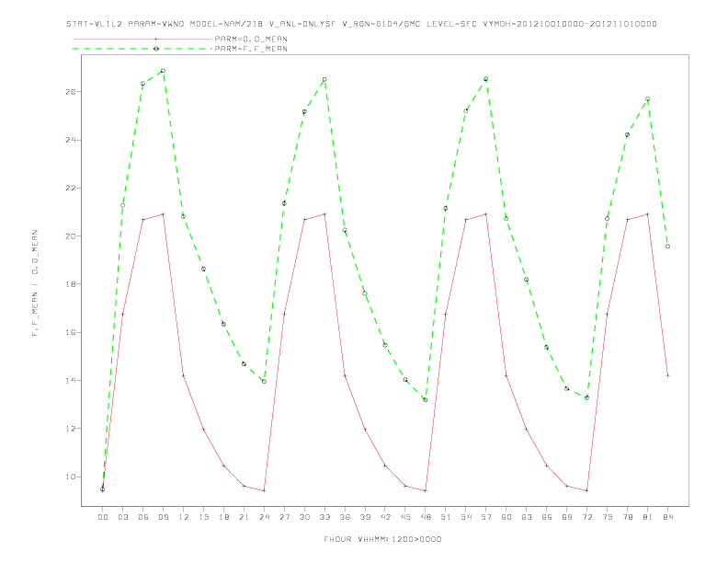Viewport: 728px width, 563px height.
Task: Click green forecast marker at hour 48
Action: click(x=426, y=400)
